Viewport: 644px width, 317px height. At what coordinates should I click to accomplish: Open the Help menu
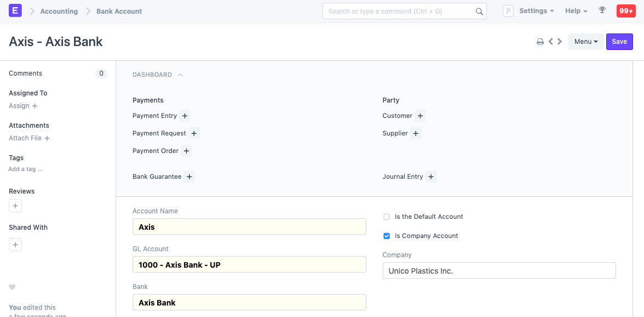576,11
